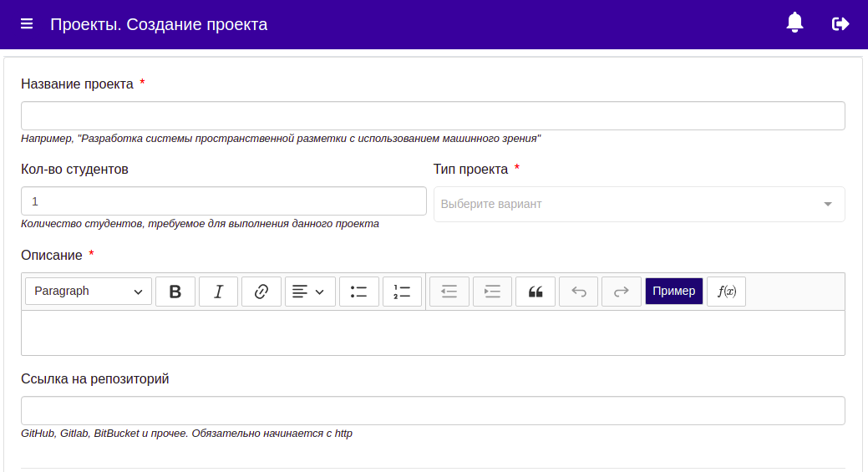Redo the last edit in the editor
This screenshot has height=472, width=868.
[621, 292]
